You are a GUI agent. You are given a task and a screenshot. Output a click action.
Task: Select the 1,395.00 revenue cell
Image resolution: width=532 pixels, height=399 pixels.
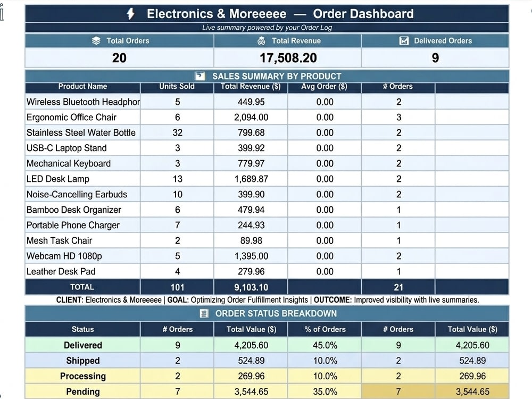251,256
